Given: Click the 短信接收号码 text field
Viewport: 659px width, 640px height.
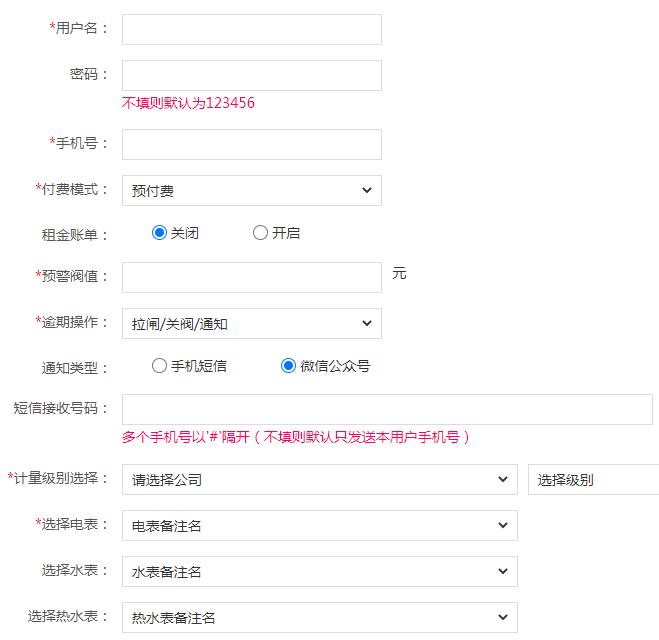Looking at the screenshot, I should click(x=387, y=409).
